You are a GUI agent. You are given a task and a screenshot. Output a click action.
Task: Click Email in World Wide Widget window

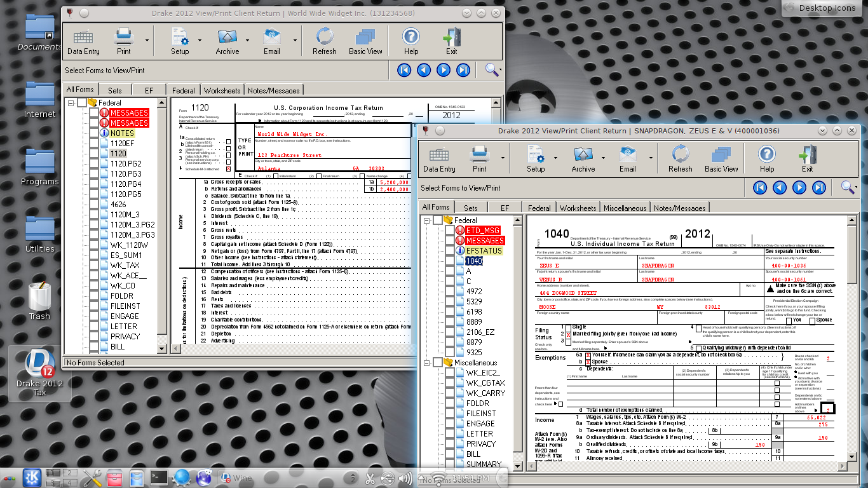tap(272, 41)
